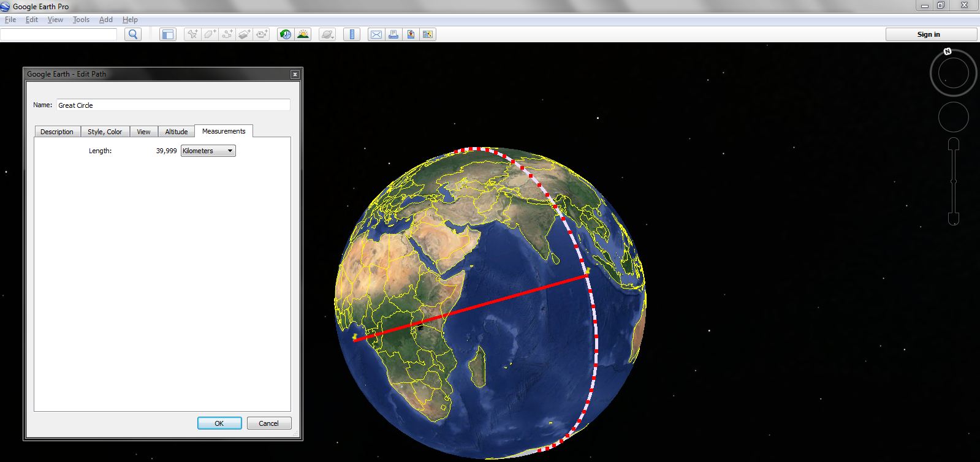
Task: Click the N north compass marker
Action: [948, 51]
